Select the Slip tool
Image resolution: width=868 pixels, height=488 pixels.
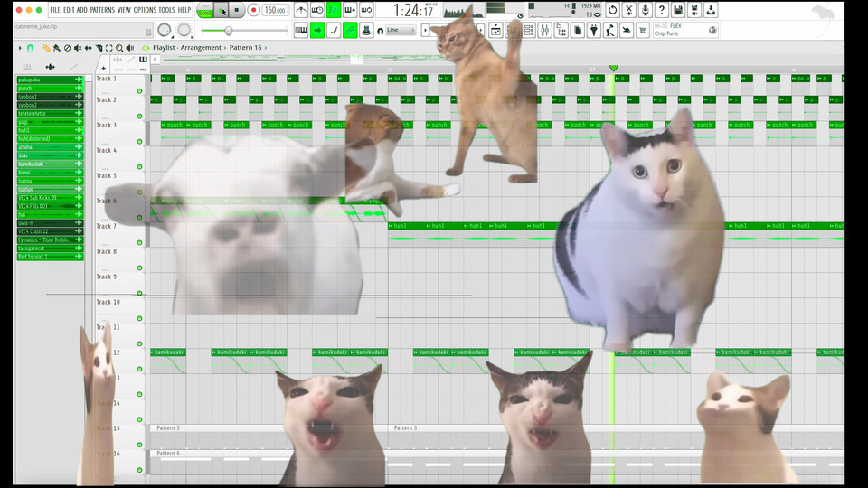pos(88,48)
